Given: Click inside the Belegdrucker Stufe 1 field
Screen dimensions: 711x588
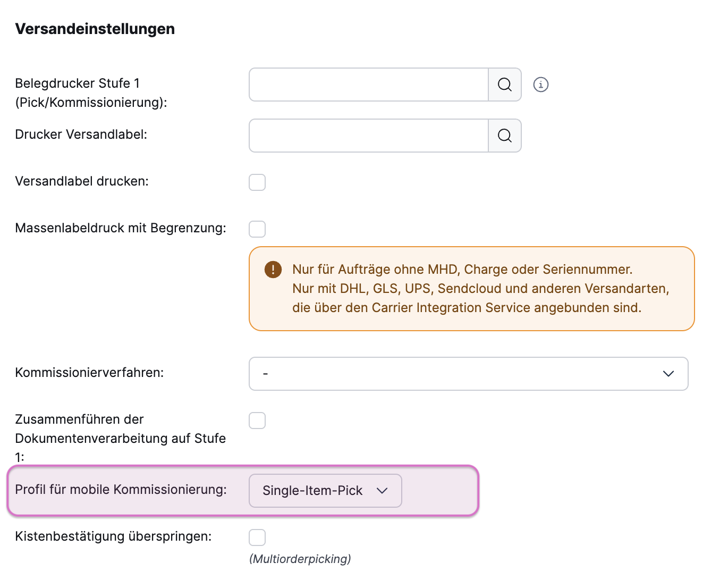Looking at the screenshot, I should pyautogui.click(x=367, y=85).
